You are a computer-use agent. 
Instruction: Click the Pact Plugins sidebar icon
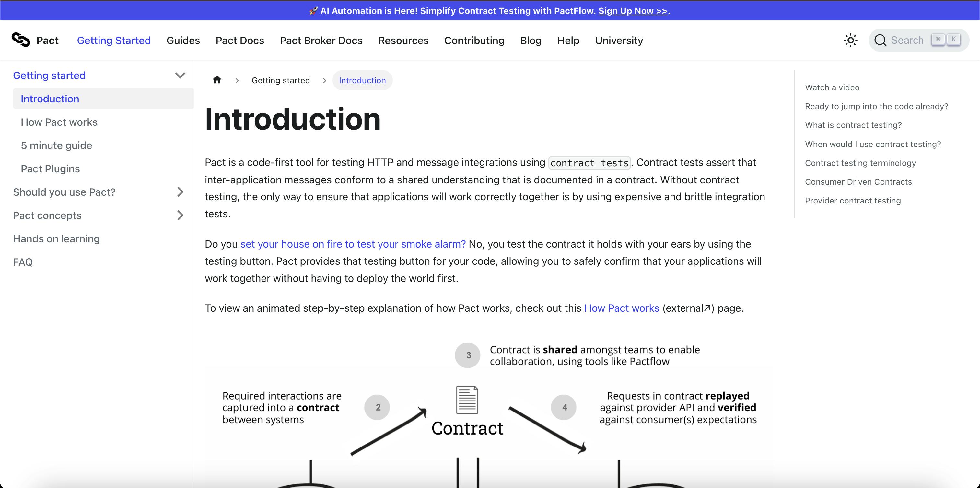[50, 169]
